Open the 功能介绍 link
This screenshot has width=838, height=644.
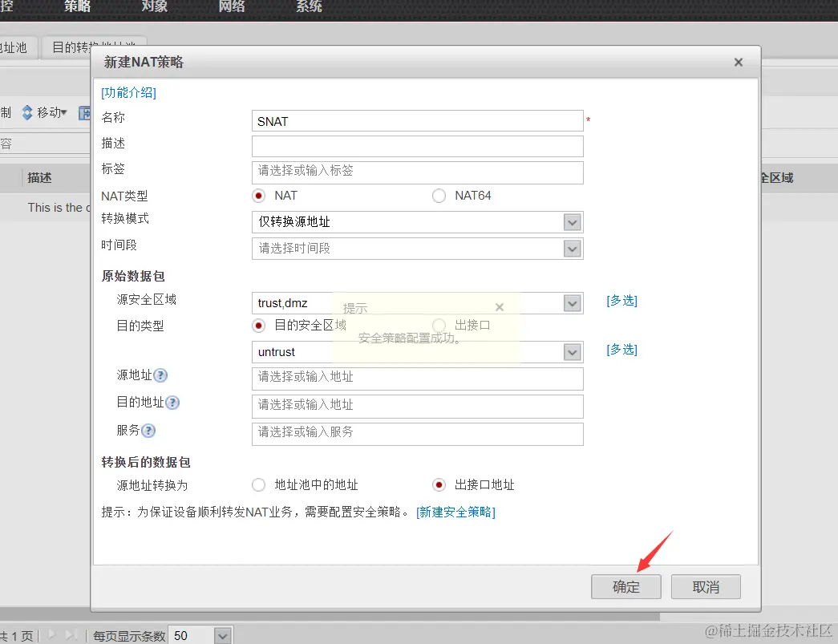coord(128,92)
